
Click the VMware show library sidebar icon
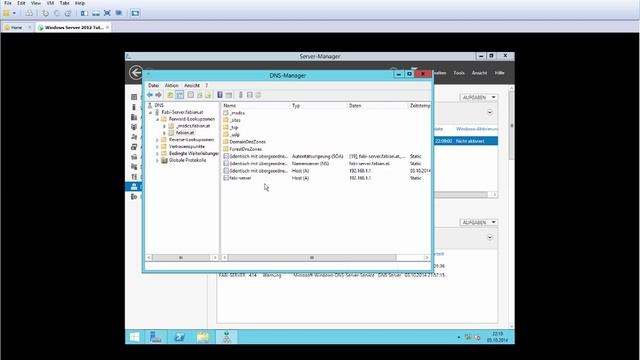click(x=84, y=13)
